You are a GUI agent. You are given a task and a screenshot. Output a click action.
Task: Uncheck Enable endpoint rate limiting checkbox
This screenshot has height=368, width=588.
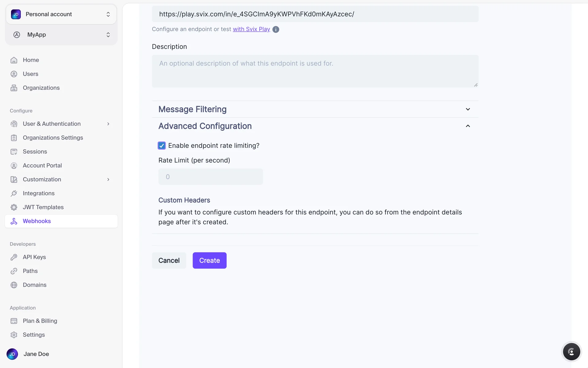coord(162,146)
